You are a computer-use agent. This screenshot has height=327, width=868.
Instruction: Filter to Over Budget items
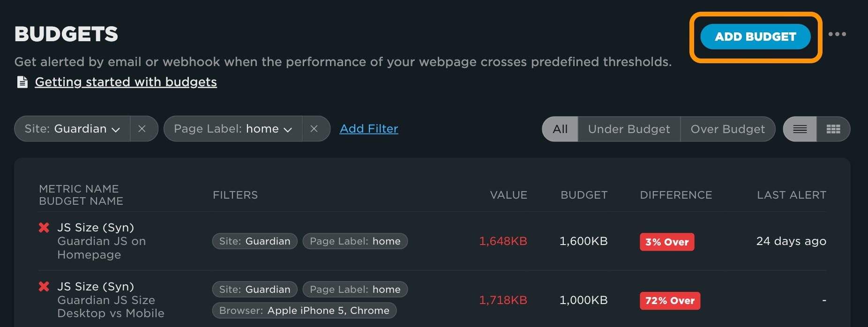point(727,129)
